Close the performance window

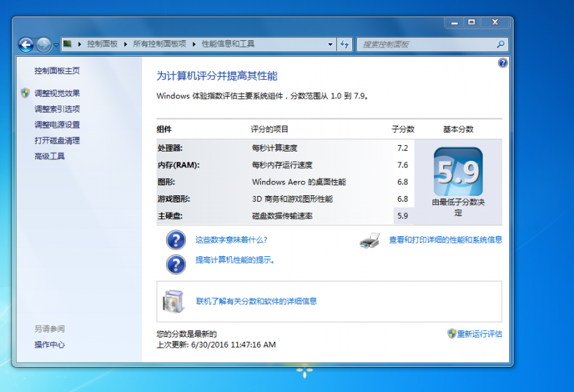495,22
